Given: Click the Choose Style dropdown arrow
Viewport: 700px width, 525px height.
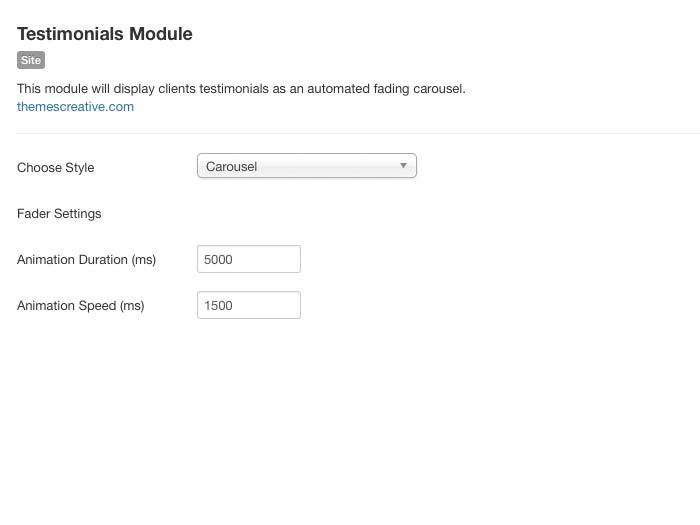Looking at the screenshot, I should click(403, 166).
